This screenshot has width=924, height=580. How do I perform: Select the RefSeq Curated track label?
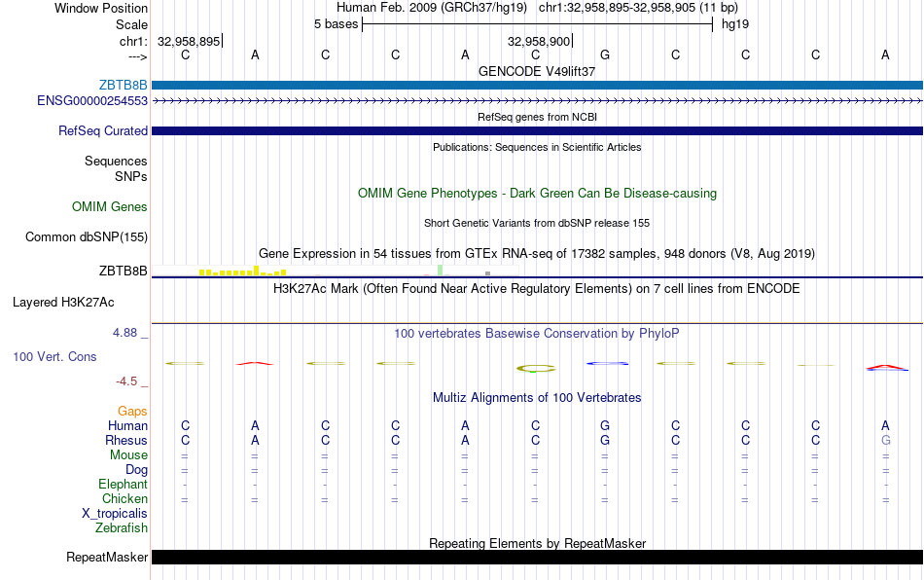point(102,130)
